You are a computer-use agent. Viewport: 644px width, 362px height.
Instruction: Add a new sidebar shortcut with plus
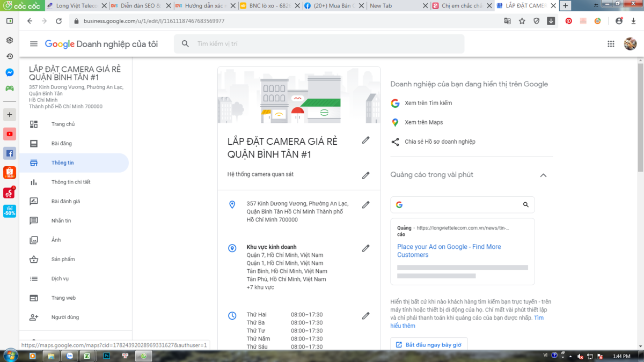[10, 115]
